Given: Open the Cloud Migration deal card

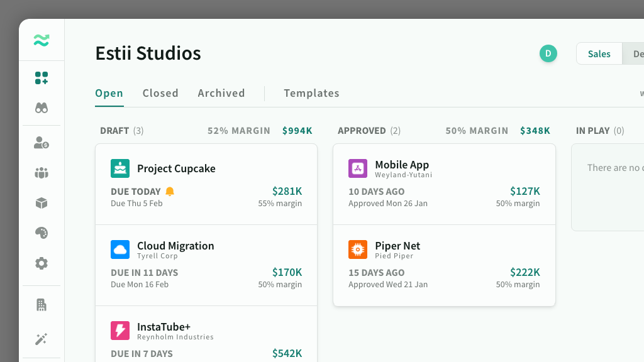Looking at the screenshot, I should pos(206,265).
